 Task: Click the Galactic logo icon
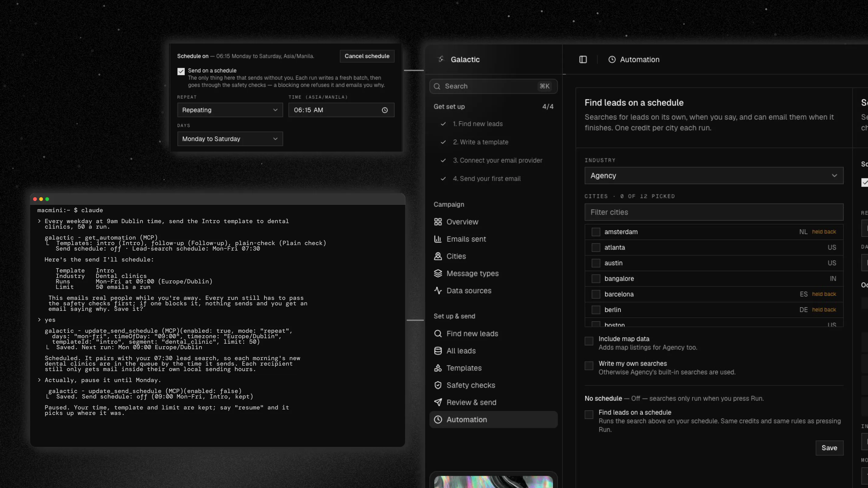pyautogui.click(x=441, y=59)
